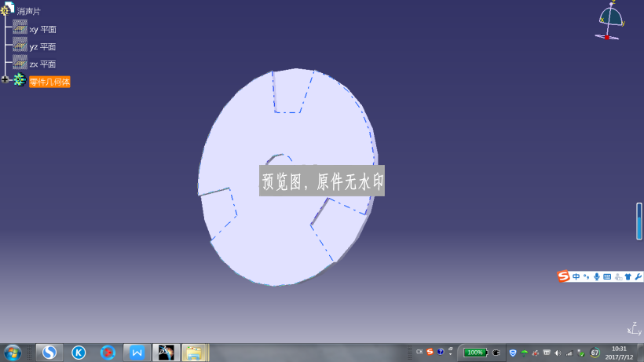This screenshot has width=644, height=362.
Task: Open the red-blue video player taskbar icon
Action: click(108, 353)
